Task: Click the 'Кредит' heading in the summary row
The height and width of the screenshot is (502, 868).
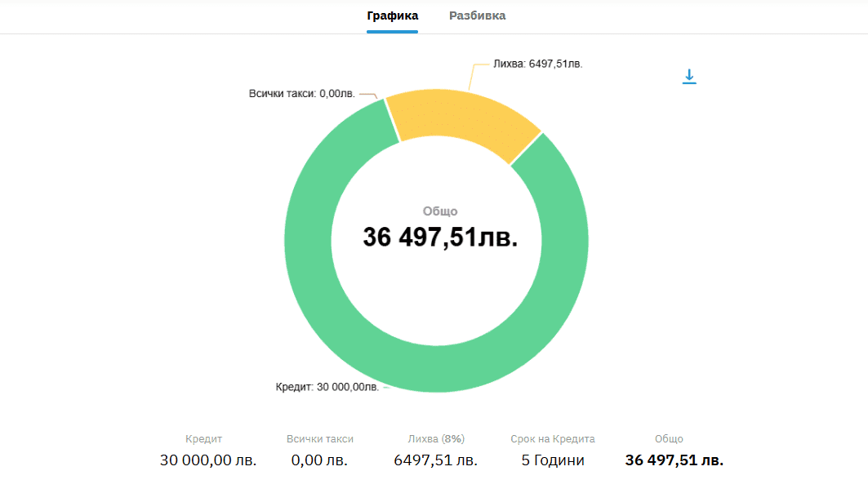Action: click(203, 439)
